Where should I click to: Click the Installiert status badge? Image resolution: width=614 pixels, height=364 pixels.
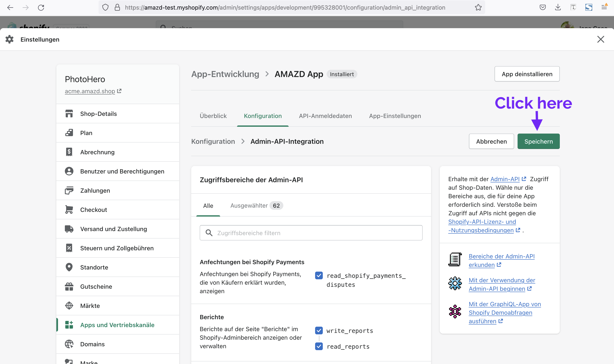342,74
